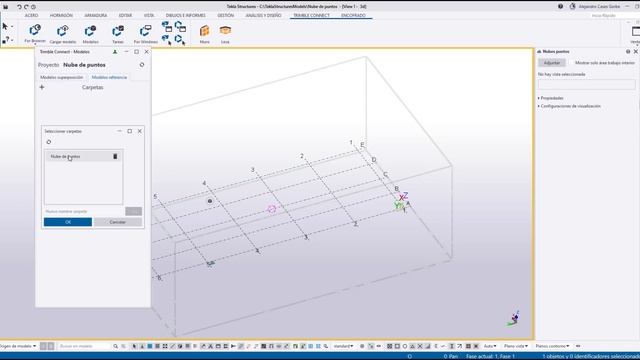Click the Carpetas heading
Viewport: 640px width, 360px height.
coord(93,87)
